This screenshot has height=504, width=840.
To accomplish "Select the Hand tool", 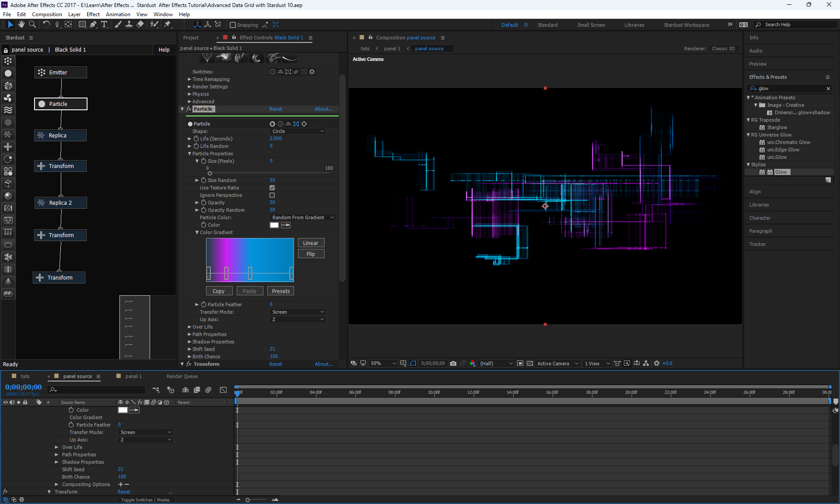I will (21, 24).
